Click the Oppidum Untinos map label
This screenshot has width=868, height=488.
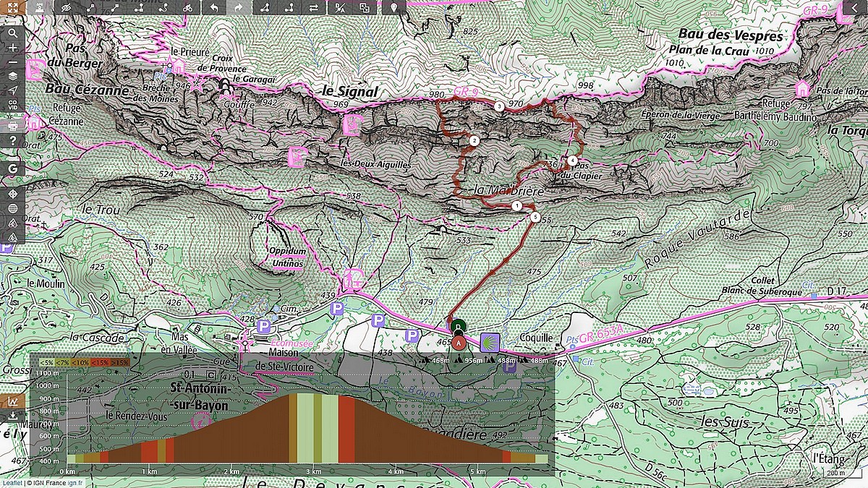point(287,257)
